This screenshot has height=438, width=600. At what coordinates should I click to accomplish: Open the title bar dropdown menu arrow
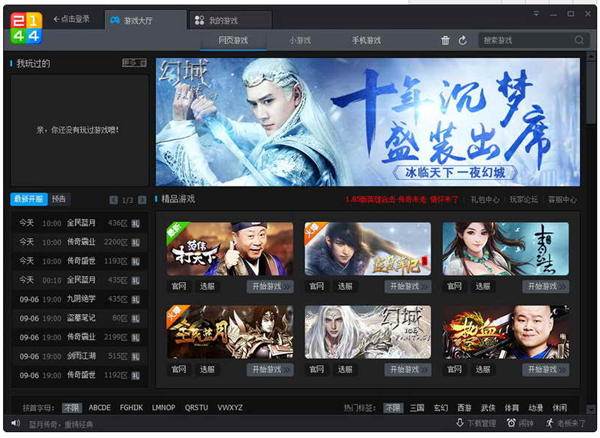[x=536, y=14]
